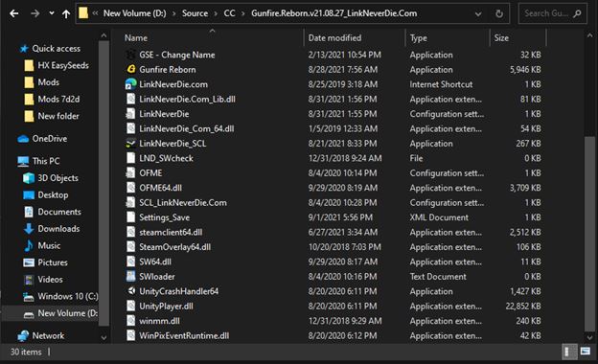This screenshot has width=598, height=364.
Task: Open the Mods 7d2d pinned folder
Action: coord(58,99)
